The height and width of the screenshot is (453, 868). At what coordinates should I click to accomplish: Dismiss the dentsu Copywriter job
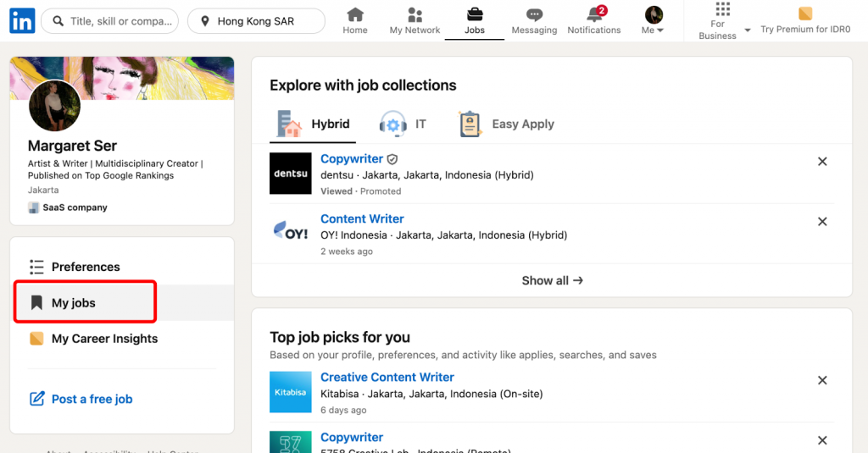[x=821, y=162]
